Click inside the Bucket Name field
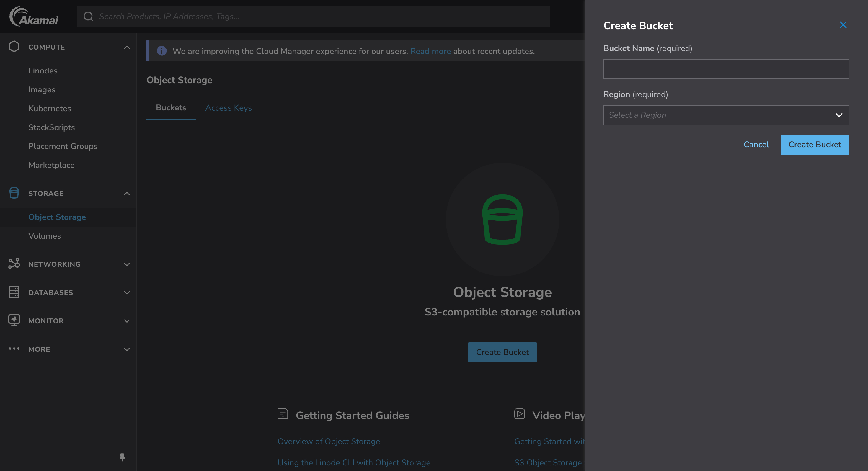The width and height of the screenshot is (868, 471). coord(726,69)
